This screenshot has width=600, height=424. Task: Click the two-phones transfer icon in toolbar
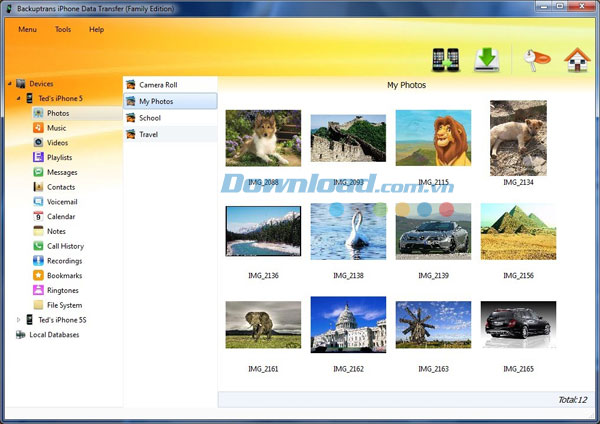pyautogui.click(x=446, y=60)
